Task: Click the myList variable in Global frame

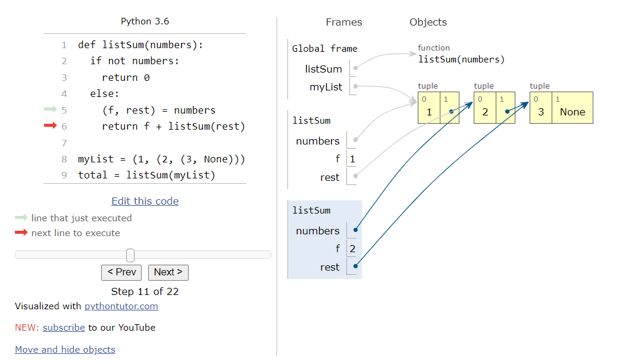Action: pyautogui.click(x=326, y=87)
